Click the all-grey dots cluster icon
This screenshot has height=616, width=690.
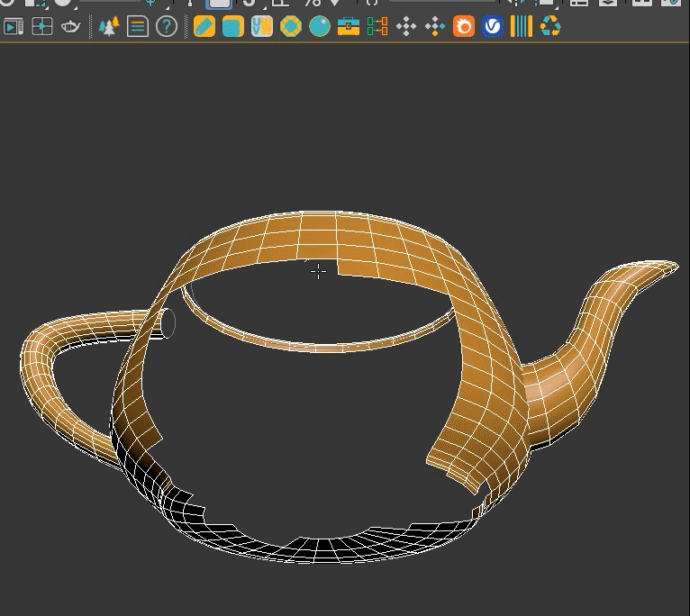(x=406, y=27)
